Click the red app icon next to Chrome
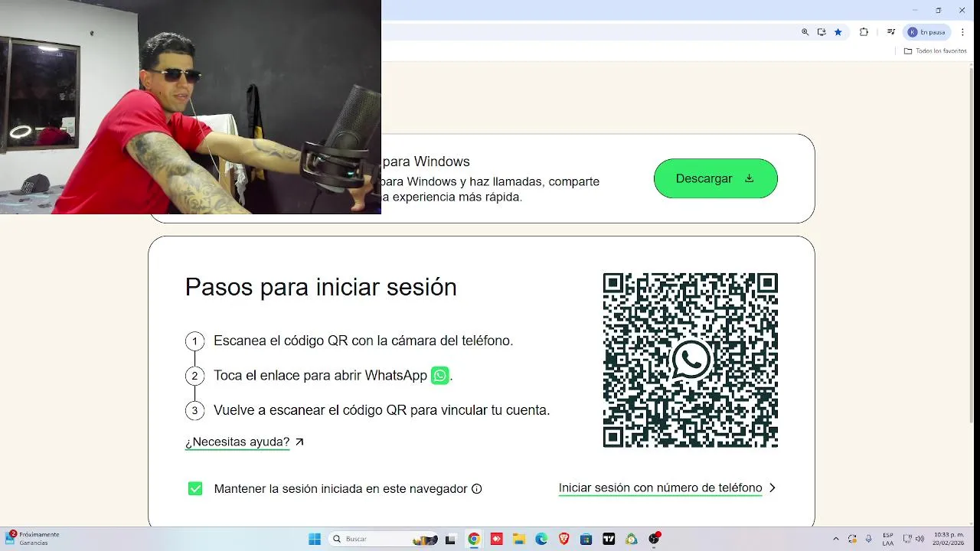Image resolution: width=980 pixels, height=551 pixels. (x=496, y=539)
